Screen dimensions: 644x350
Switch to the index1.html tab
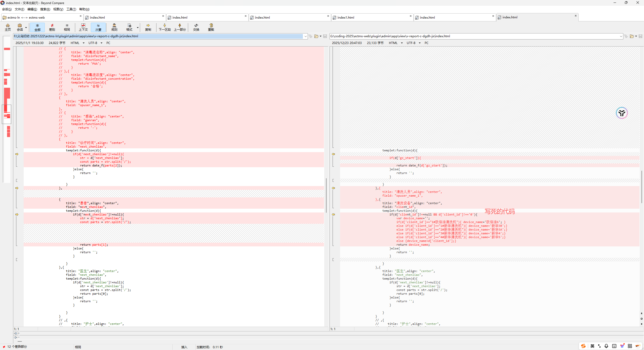[x=372, y=17]
